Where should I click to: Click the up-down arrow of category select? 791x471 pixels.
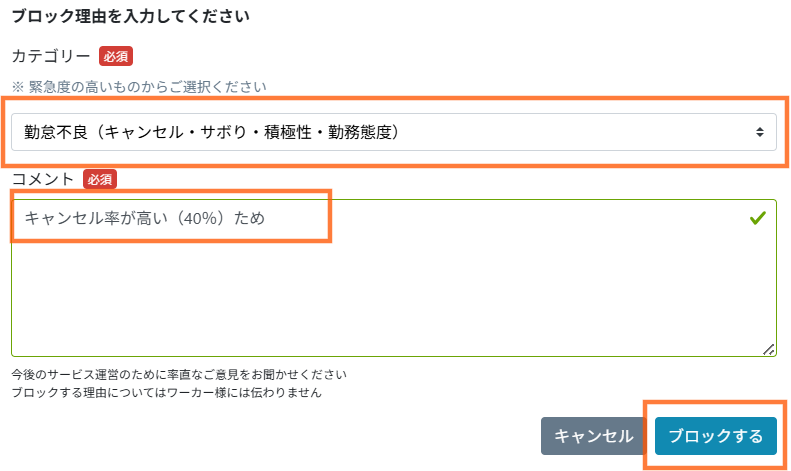point(760,131)
